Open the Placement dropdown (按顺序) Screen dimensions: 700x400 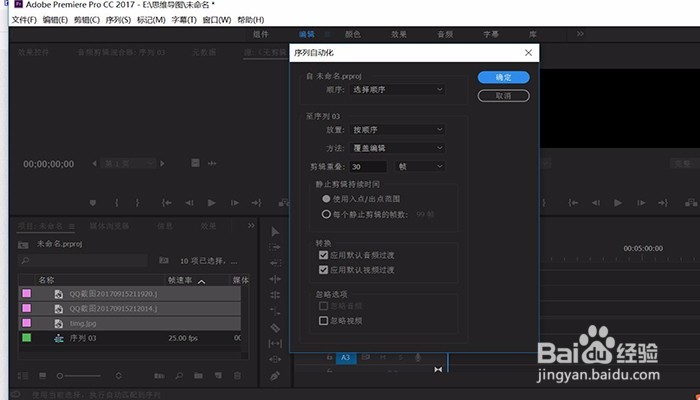click(397, 130)
